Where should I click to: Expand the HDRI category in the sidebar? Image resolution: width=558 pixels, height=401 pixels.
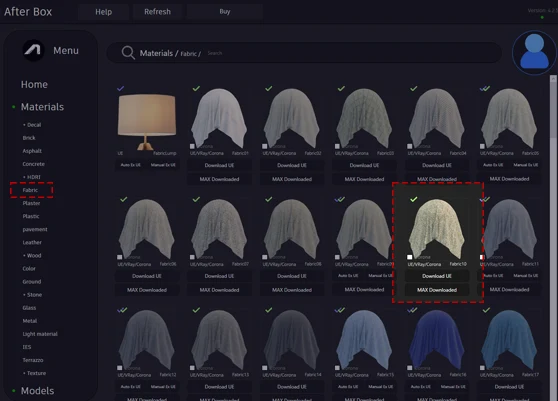coord(32,177)
